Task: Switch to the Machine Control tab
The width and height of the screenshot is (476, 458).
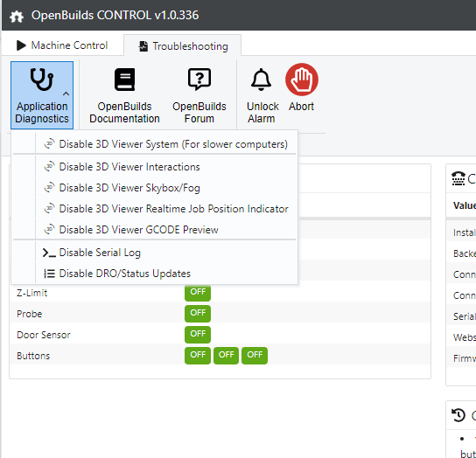Action: 62,45
